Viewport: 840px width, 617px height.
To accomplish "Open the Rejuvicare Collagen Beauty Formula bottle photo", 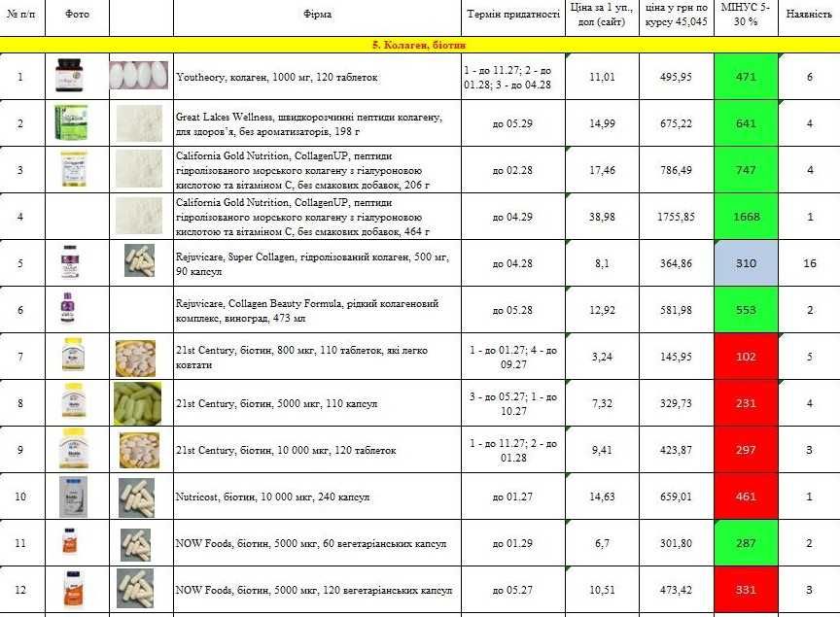I will 68,307.
